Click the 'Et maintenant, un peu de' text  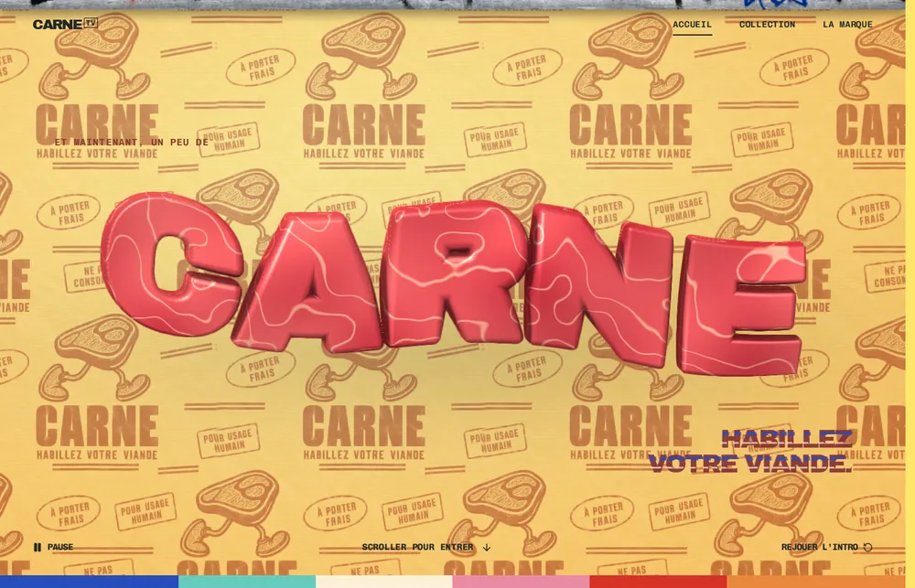click(x=132, y=143)
